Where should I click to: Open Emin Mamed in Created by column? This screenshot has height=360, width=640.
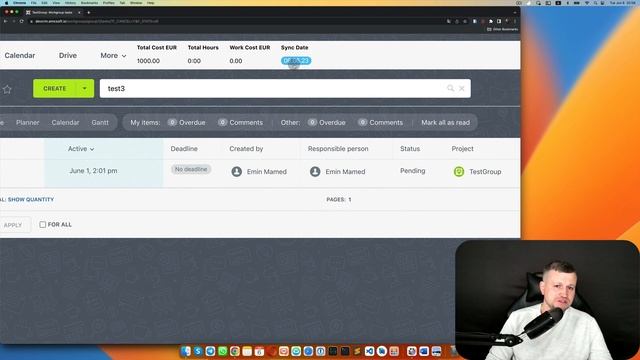(267, 172)
